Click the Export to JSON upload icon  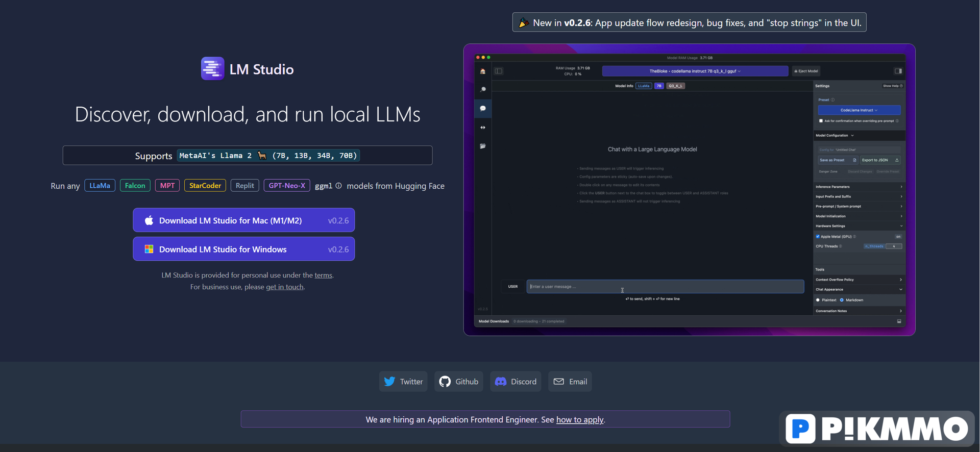897,160
